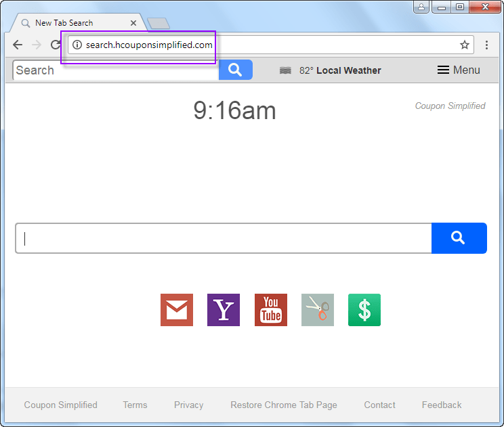Maximize the browser window
The width and height of the screenshot is (504, 427).
[460, 7]
